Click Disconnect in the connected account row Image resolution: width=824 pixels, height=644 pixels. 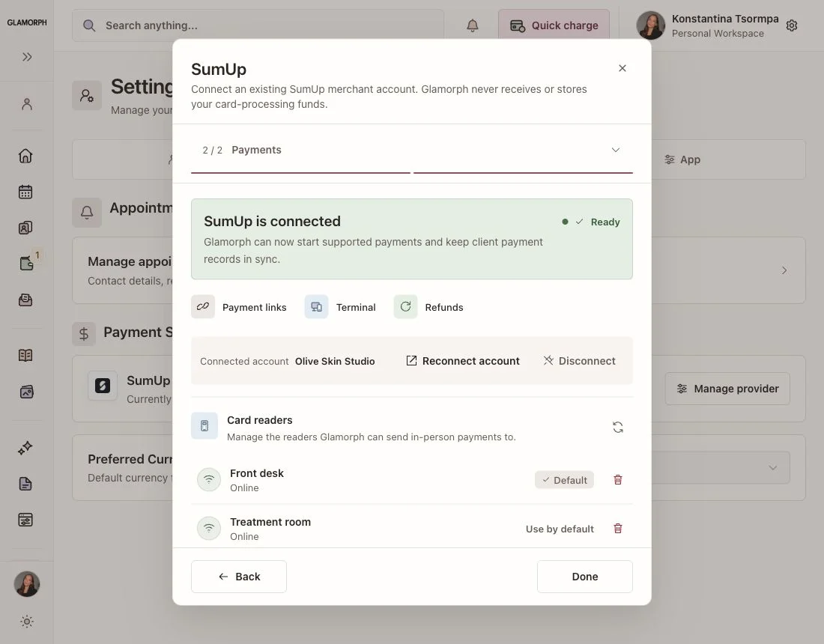[x=579, y=361]
